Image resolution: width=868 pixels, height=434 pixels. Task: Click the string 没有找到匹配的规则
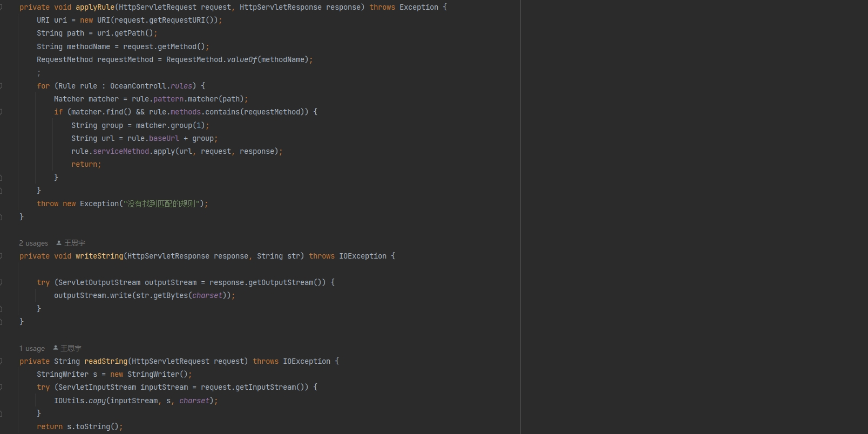point(162,204)
